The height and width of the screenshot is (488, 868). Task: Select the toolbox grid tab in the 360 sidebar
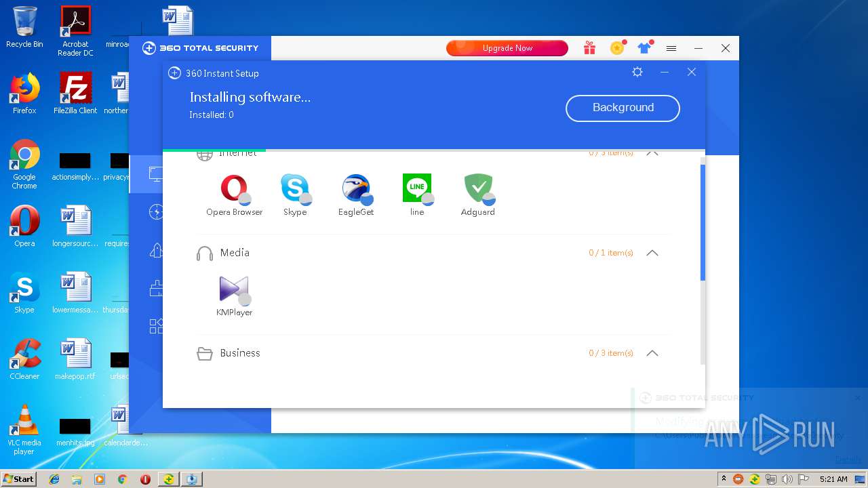point(156,326)
